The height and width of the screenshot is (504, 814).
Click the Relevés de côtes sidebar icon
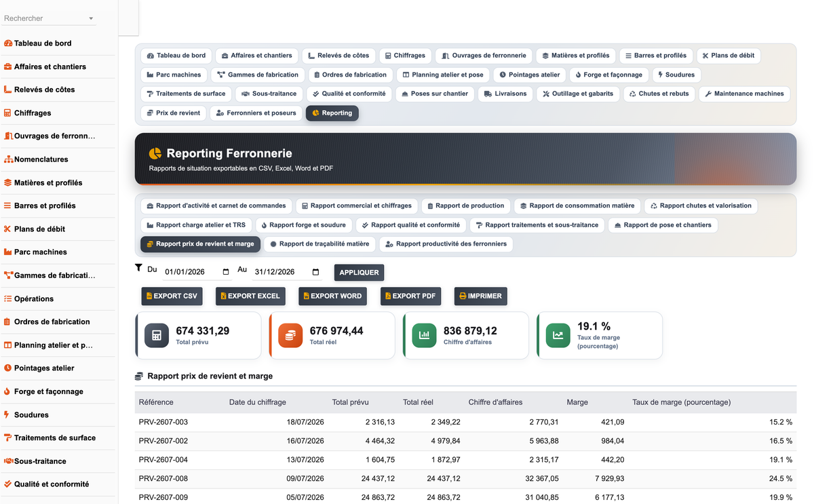(8, 90)
